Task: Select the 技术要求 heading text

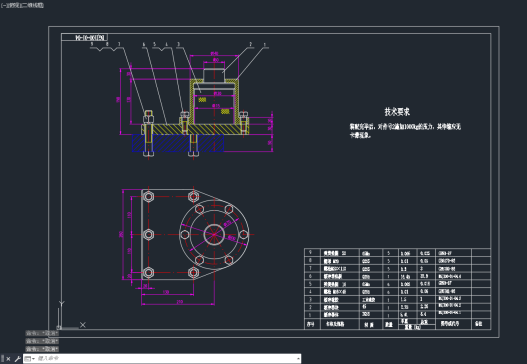Action: click(x=397, y=112)
